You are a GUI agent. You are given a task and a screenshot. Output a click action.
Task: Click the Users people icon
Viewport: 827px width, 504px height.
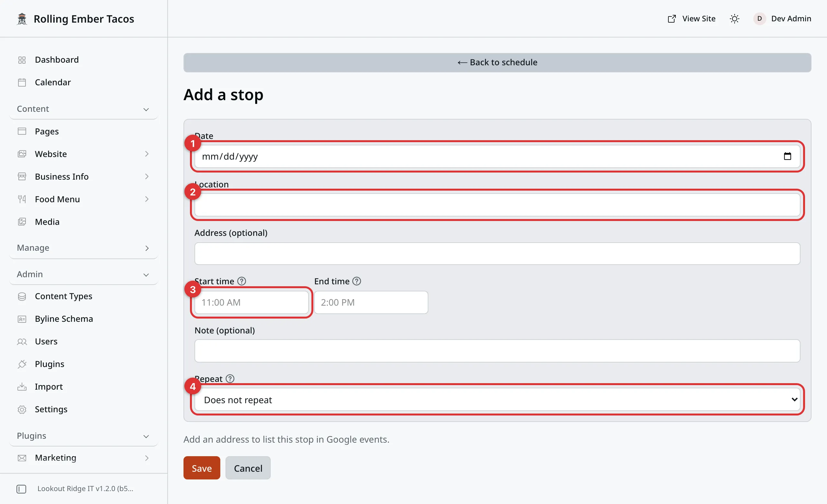[x=22, y=341]
